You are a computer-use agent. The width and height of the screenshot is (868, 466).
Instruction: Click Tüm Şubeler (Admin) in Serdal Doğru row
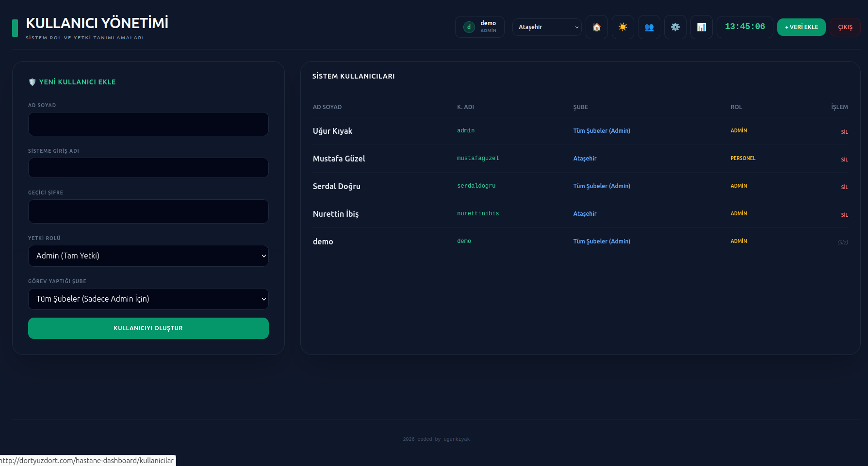tap(602, 186)
